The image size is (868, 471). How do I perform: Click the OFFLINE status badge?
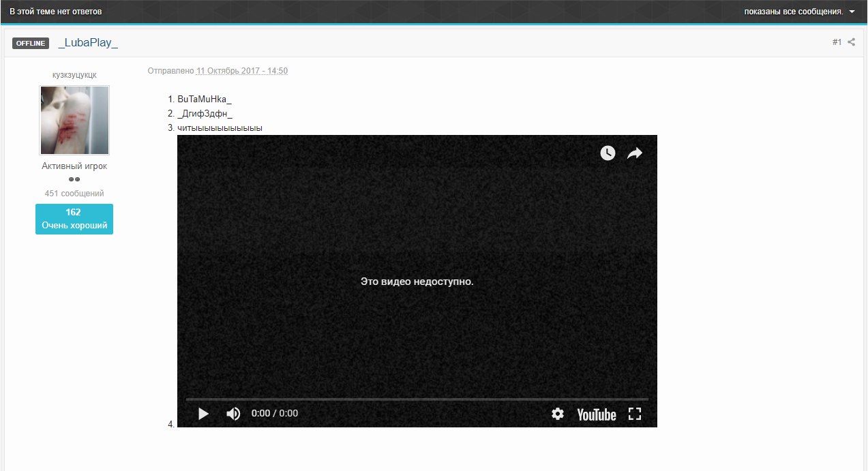pyautogui.click(x=31, y=44)
